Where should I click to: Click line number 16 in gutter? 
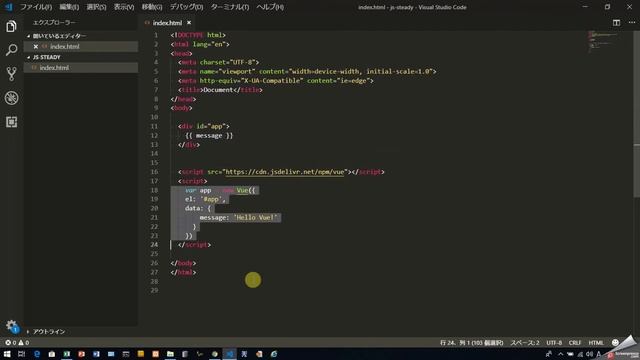(x=154, y=172)
